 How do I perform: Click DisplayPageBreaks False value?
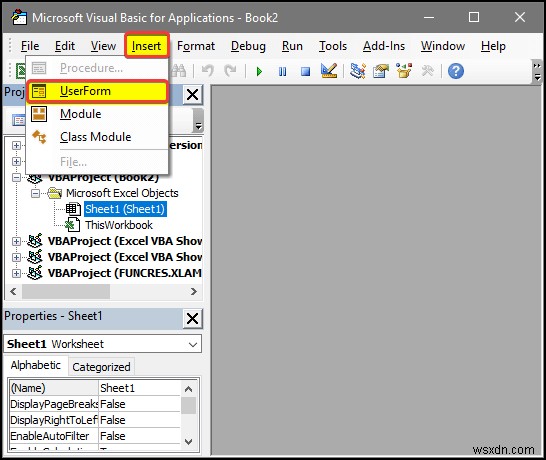[x=139, y=404]
